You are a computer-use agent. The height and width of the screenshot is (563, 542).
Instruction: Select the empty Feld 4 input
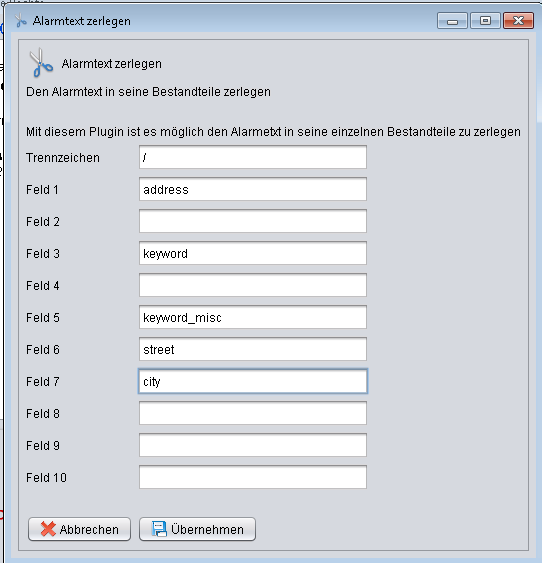point(253,285)
